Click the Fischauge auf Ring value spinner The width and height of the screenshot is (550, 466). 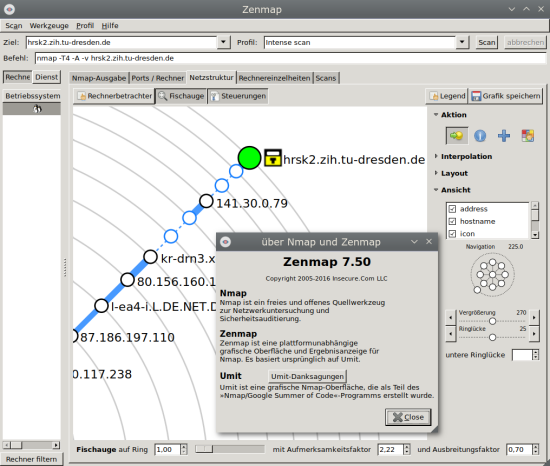pyautogui.click(x=170, y=450)
